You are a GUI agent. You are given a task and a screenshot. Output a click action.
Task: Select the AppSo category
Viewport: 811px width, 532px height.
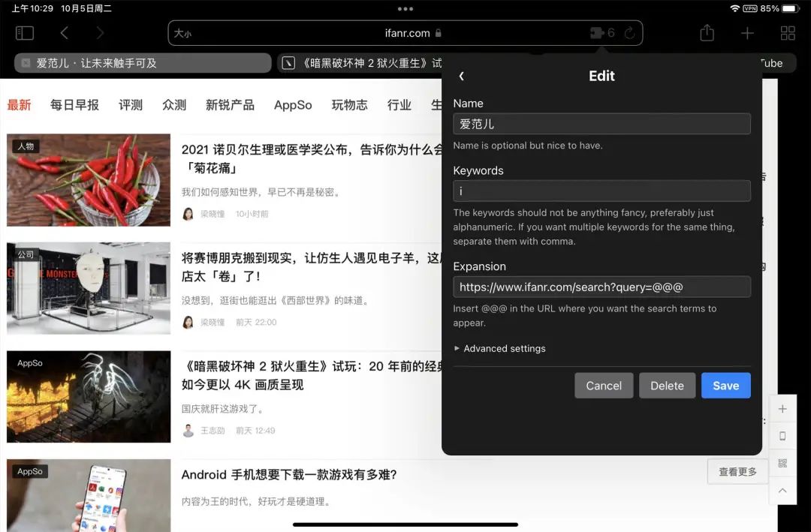(293, 105)
